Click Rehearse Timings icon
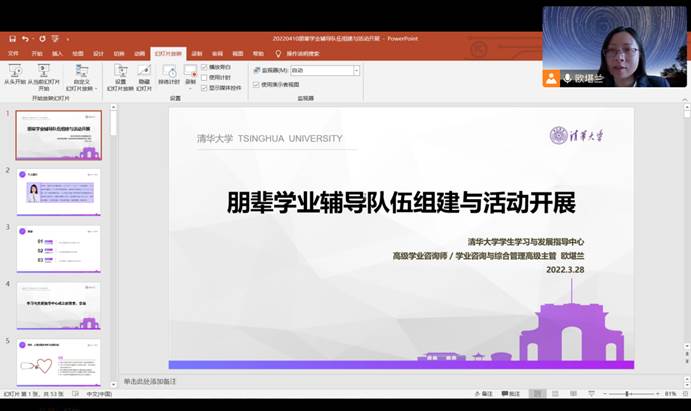691x411 pixels. point(169,75)
